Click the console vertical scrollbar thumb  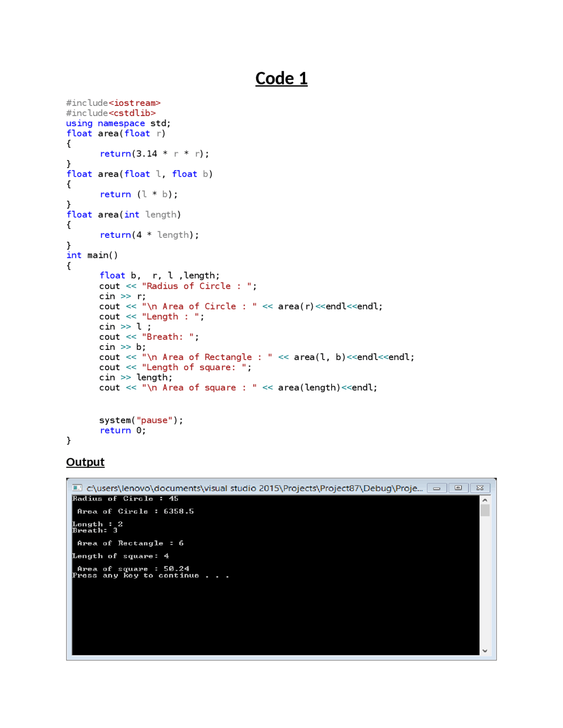click(x=485, y=510)
